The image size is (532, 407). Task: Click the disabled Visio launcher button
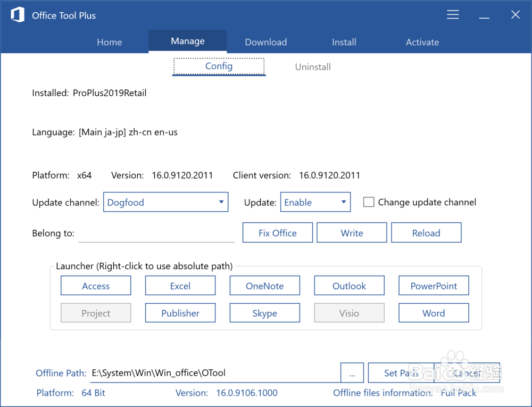click(x=349, y=313)
